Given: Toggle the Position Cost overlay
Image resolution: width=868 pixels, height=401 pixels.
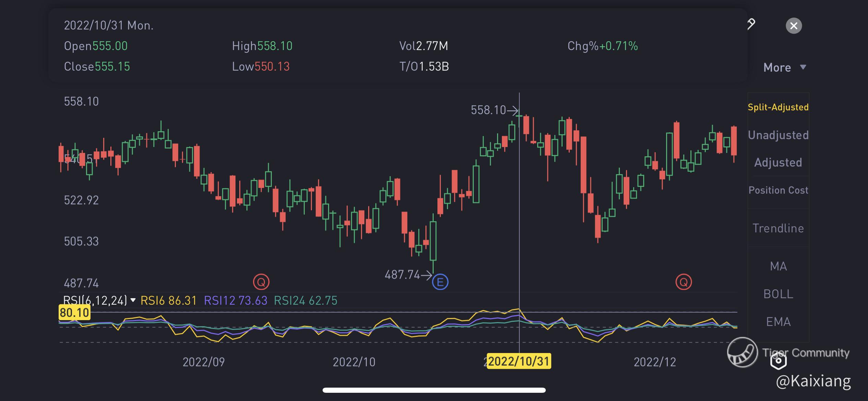Looking at the screenshot, I should [x=778, y=190].
